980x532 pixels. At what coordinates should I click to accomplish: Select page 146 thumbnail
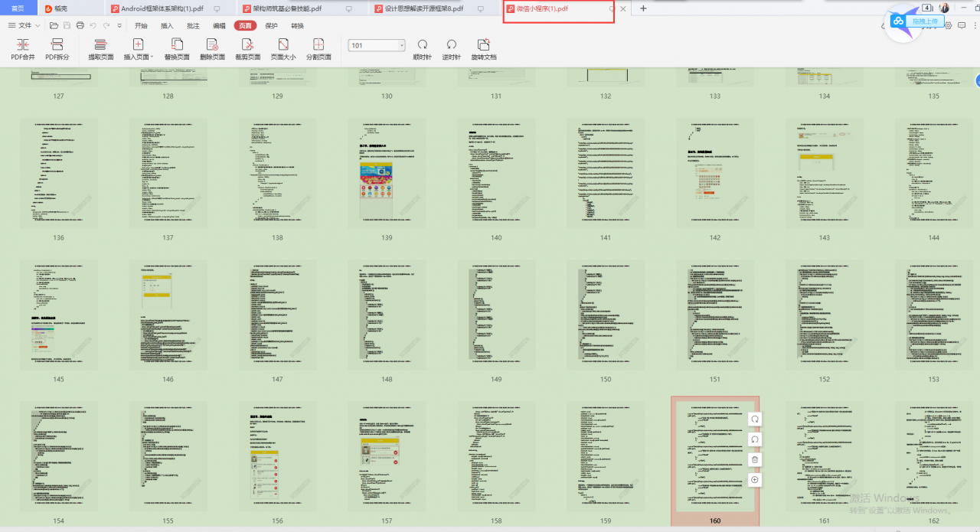[168, 315]
